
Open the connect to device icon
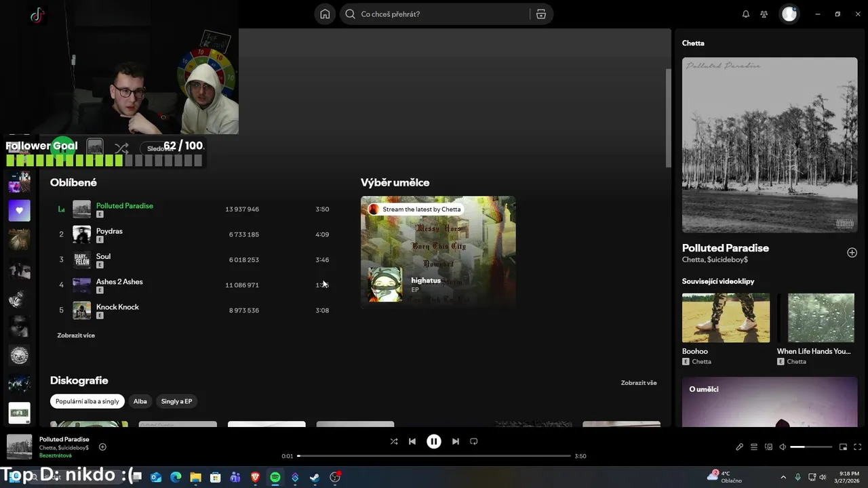[768, 447]
